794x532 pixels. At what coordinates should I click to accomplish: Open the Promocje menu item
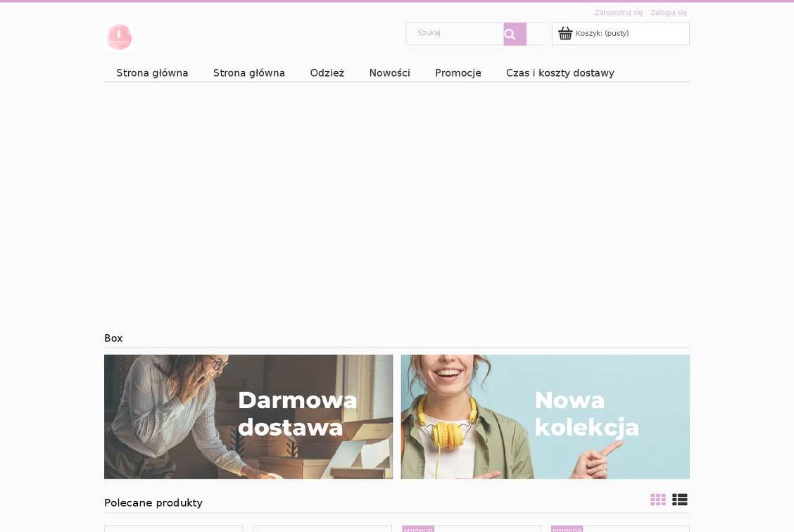point(458,73)
